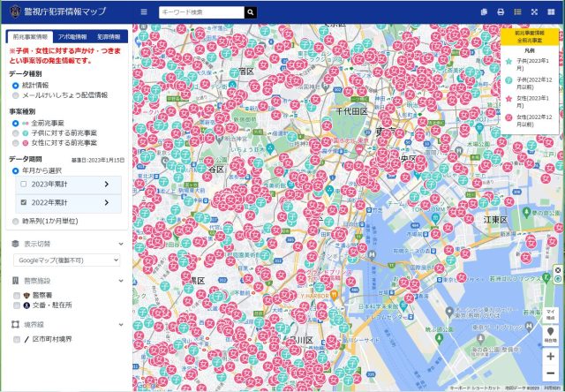
Task: Select 子供に対する前兆事案 radio button
Action: pos(16,133)
